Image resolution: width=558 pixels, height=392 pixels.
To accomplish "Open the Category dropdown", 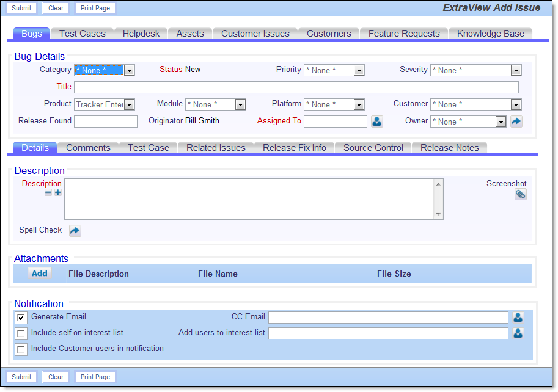I will pyautogui.click(x=105, y=70).
